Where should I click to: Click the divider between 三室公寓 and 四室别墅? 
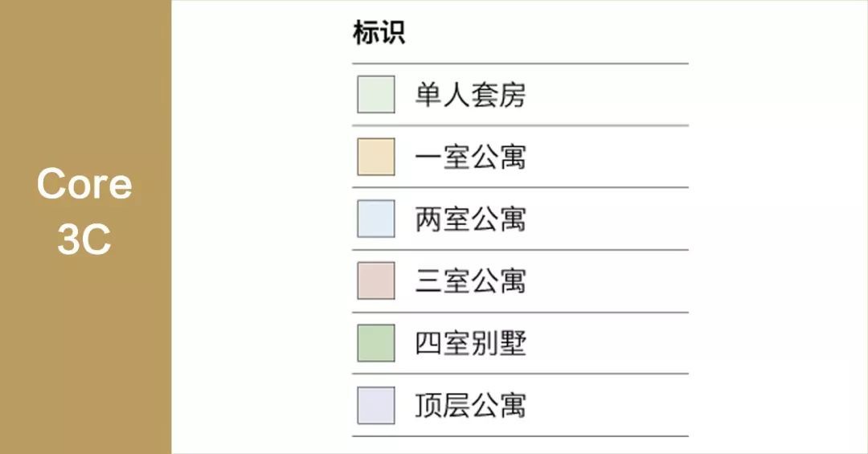520,312
